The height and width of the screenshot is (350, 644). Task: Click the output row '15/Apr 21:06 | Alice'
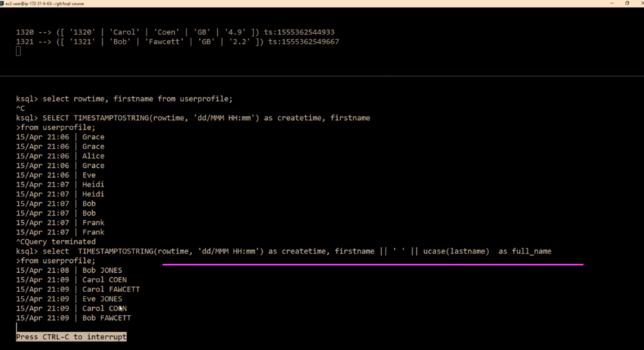(x=60, y=156)
